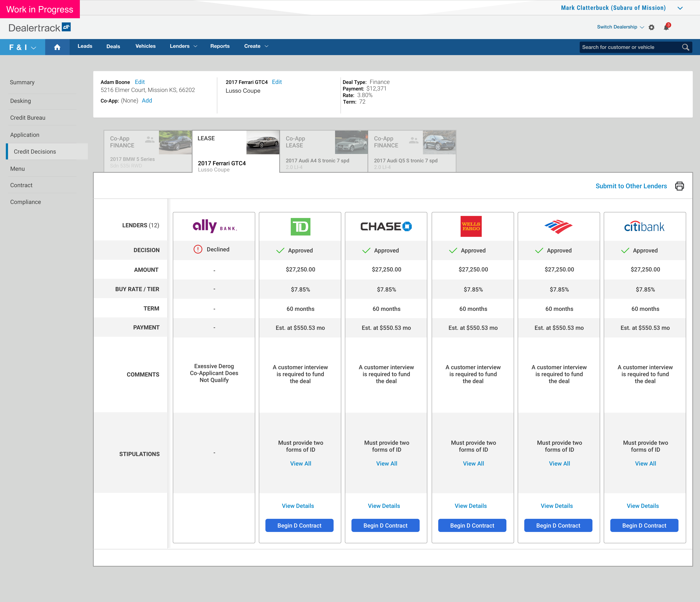Select the 2017 Audi A4 Lease tab

pyautogui.click(x=324, y=151)
